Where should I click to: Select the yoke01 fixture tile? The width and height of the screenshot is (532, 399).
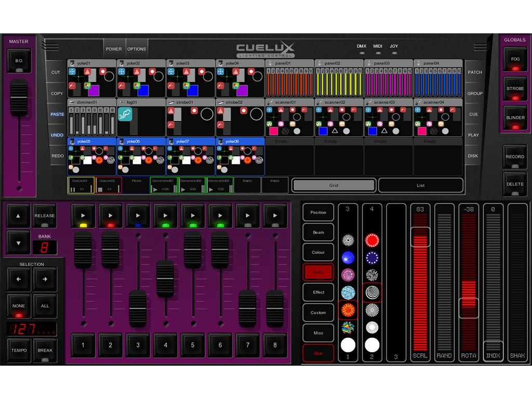point(91,78)
